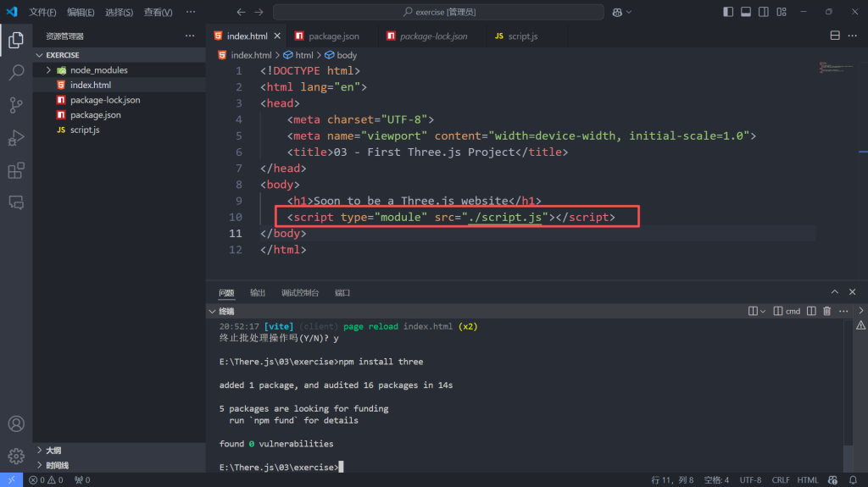
Task: Open the 文件(F) menu
Action: 42,13
